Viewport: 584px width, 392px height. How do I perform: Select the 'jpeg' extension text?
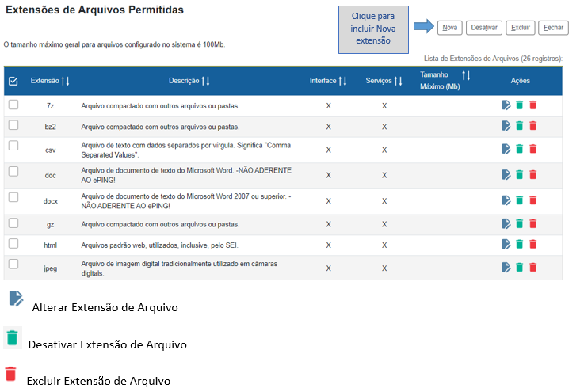pyautogui.click(x=50, y=268)
